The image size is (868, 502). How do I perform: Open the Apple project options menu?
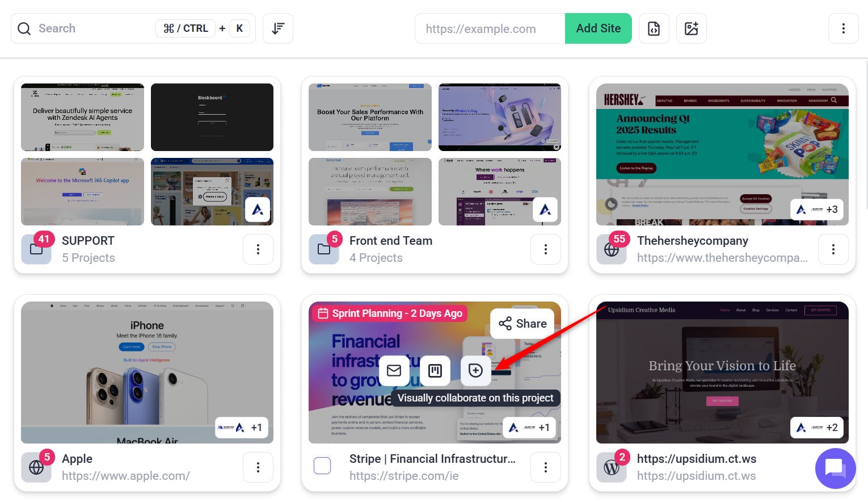[x=258, y=467]
